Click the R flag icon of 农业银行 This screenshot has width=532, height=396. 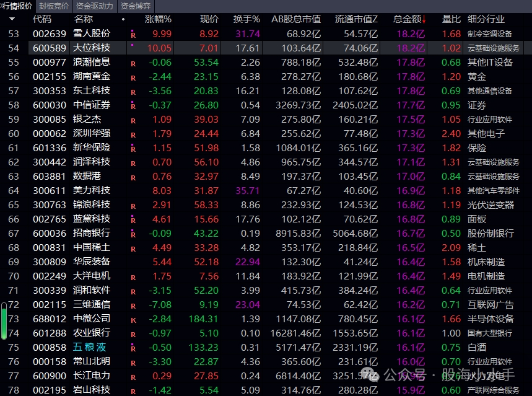click(133, 335)
